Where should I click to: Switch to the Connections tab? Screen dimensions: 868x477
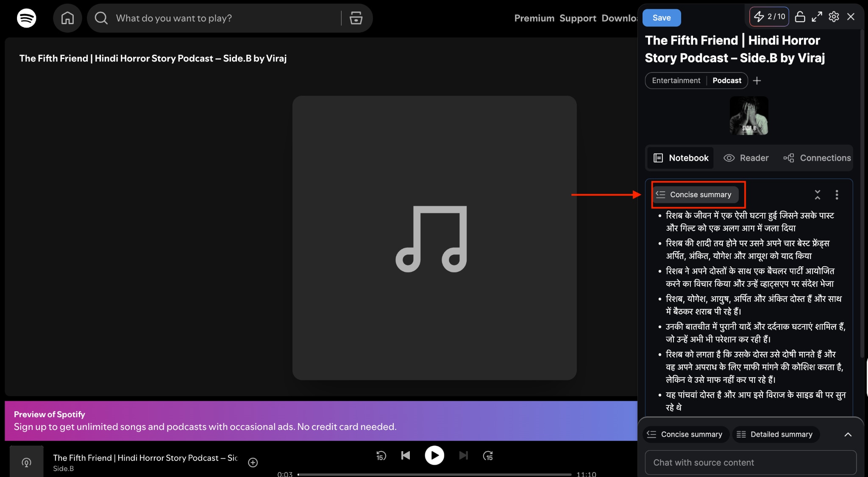tap(817, 158)
